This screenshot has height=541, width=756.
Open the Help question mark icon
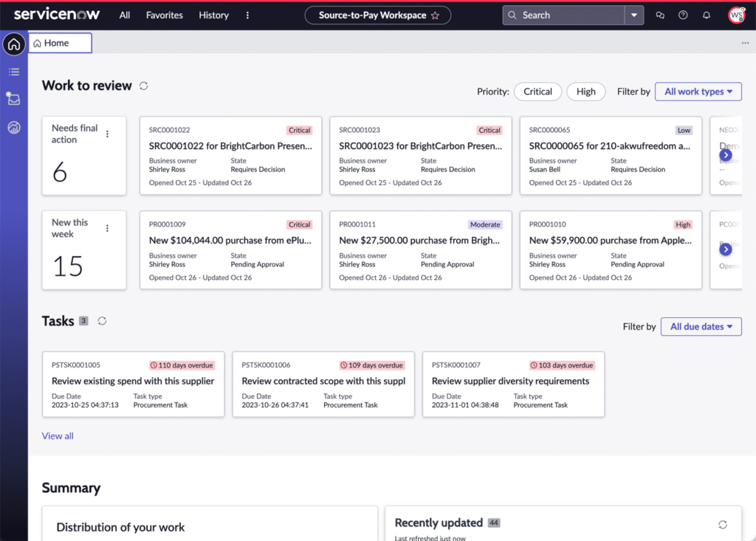[683, 15]
